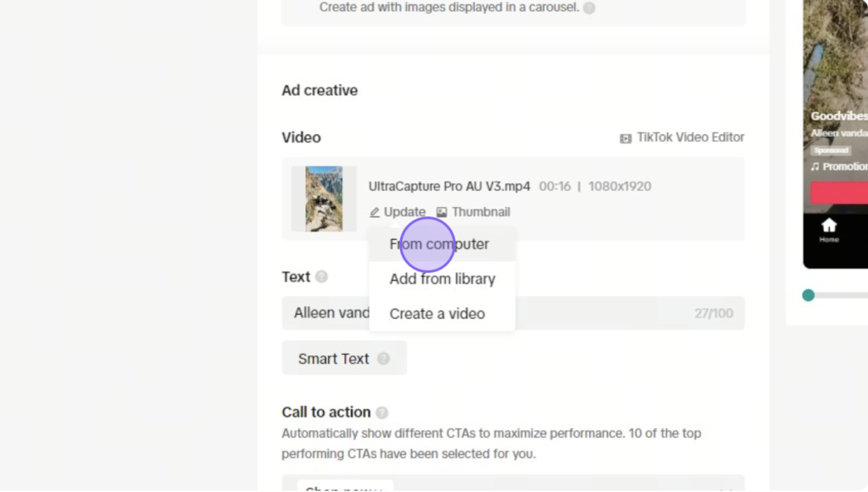
Task: Click the teal preview slider handle
Action: (x=808, y=295)
